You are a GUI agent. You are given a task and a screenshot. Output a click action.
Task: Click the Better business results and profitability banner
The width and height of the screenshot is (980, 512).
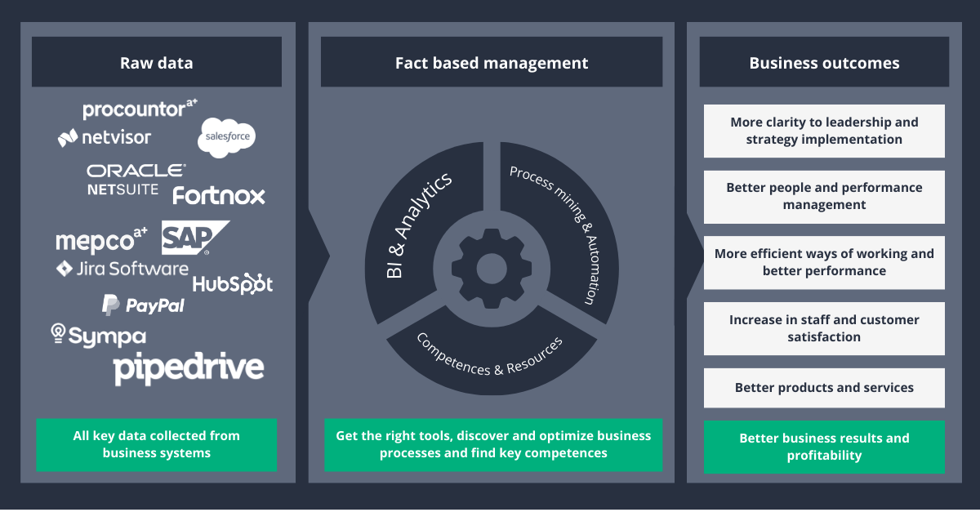(x=824, y=447)
